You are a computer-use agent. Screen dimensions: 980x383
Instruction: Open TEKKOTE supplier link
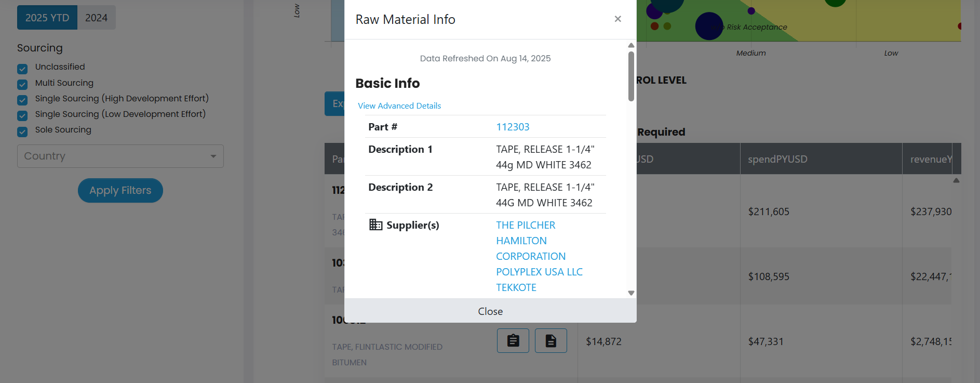(516, 287)
